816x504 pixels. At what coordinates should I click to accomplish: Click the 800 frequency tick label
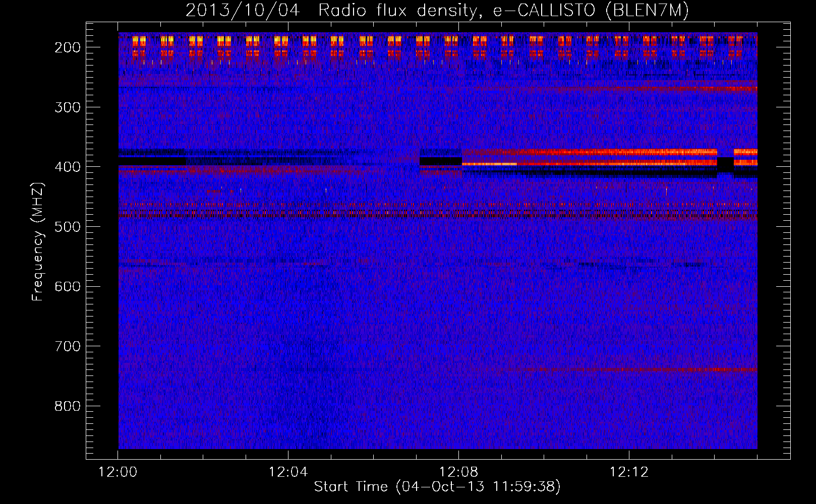pos(67,406)
